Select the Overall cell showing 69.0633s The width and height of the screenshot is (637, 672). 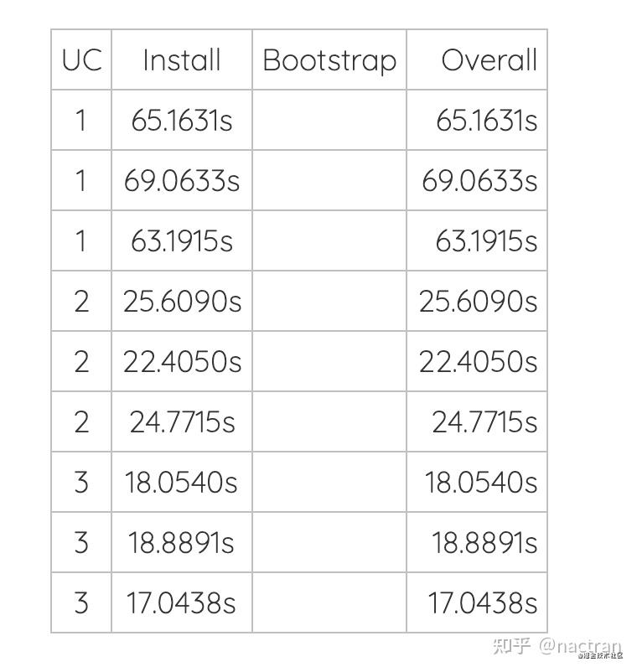point(479,181)
